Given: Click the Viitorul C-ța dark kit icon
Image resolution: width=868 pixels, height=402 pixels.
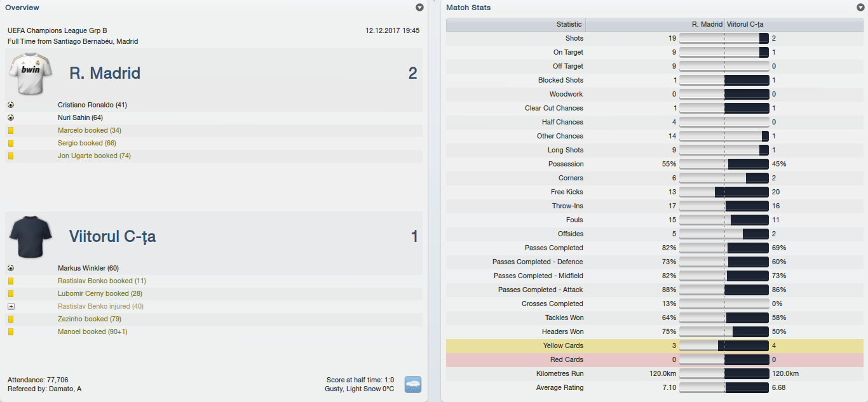Looking at the screenshot, I should [31, 236].
